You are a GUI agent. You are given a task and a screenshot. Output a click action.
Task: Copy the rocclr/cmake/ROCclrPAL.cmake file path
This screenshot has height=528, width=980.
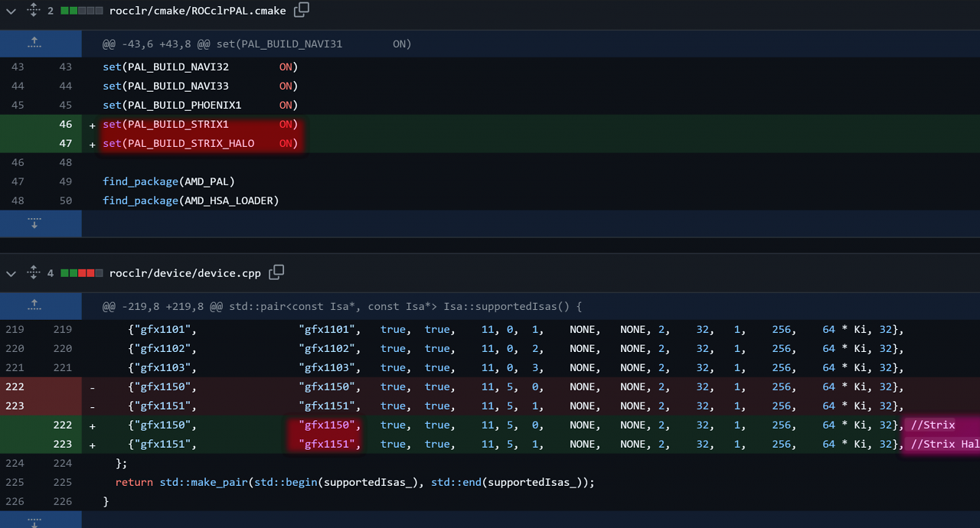pyautogui.click(x=302, y=10)
